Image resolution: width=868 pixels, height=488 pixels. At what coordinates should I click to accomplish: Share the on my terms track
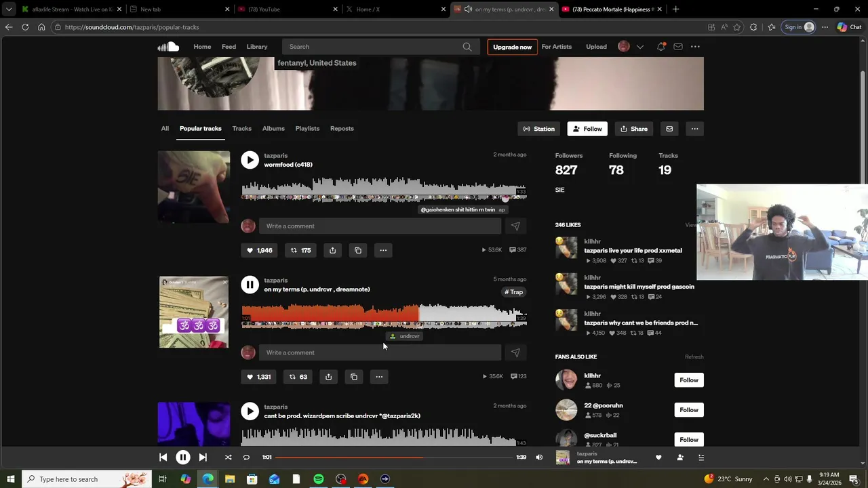(328, 377)
